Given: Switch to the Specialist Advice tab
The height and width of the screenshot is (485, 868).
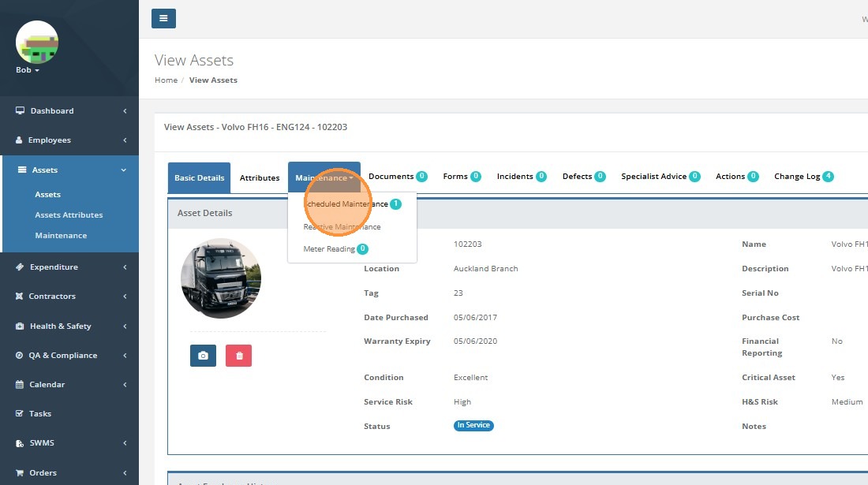Looking at the screenshot, I should 660,177.
